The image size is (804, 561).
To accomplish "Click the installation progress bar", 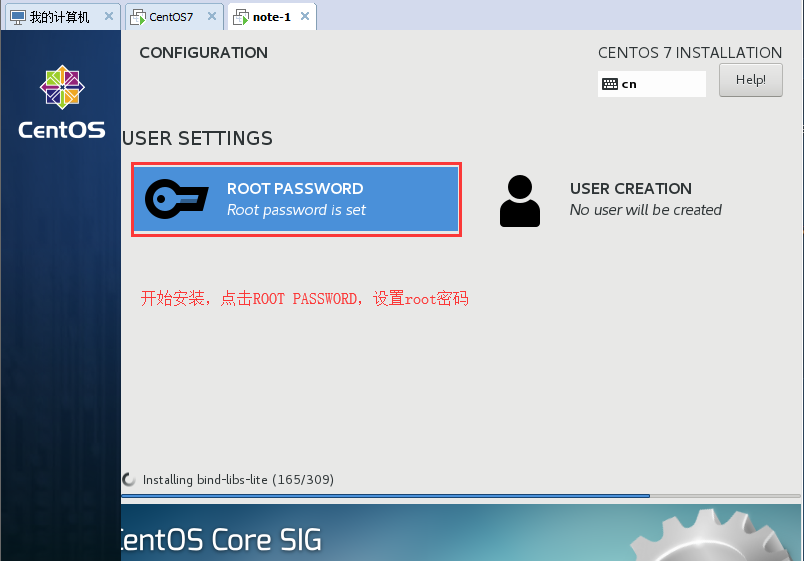I will pyautogui.click(x=460, y=495).
